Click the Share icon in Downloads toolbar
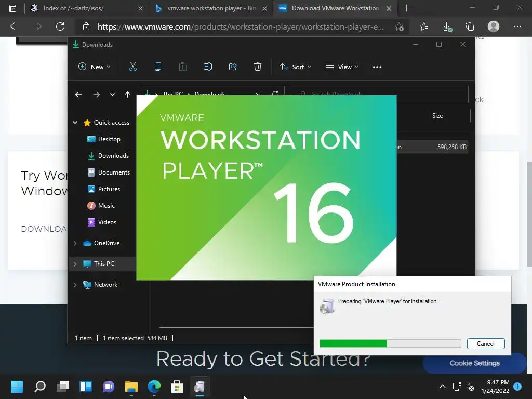 click(x=233, y=67)
